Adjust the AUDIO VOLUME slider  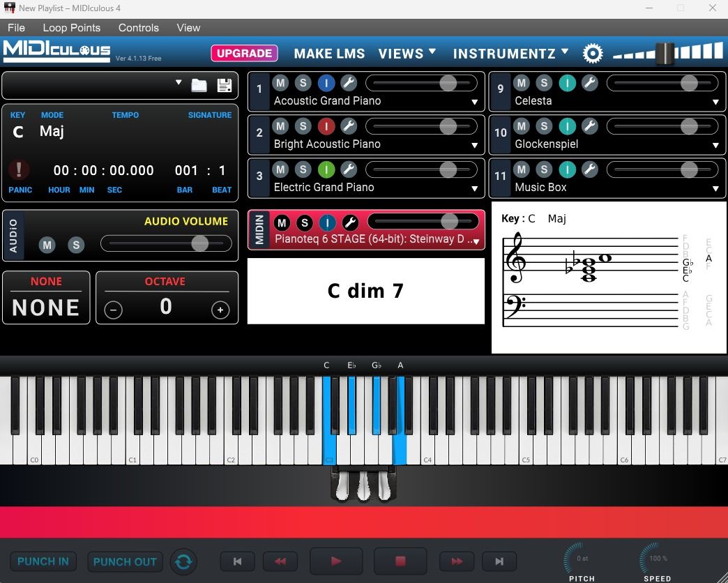(x=166, y=243)
